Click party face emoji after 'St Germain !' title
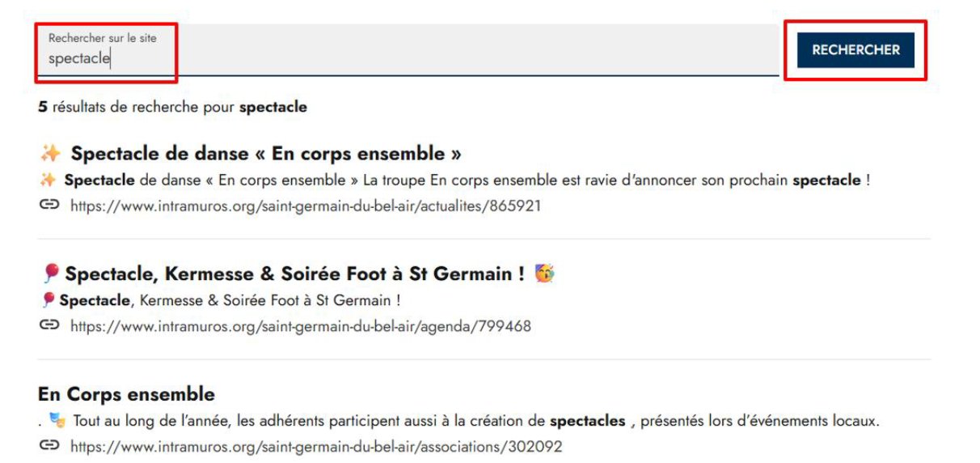The width and height of the screenshot is (980, 463). tap(545, 274)
